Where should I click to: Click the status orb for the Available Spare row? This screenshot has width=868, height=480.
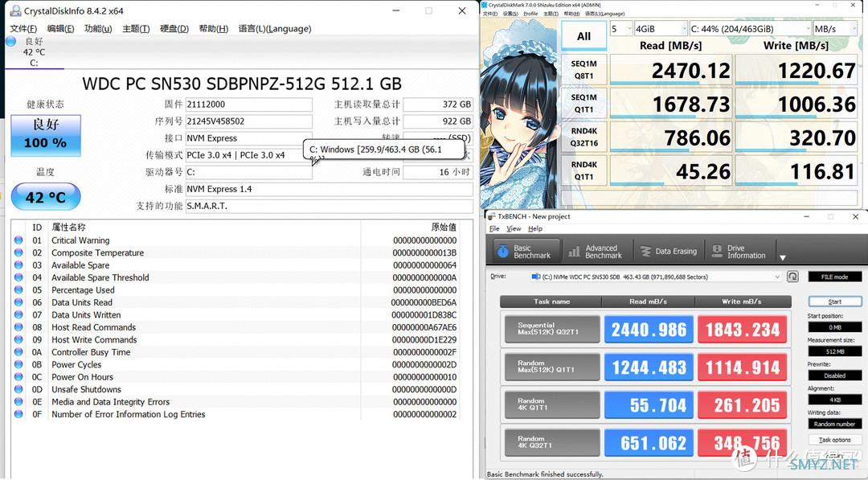(18, 265)
